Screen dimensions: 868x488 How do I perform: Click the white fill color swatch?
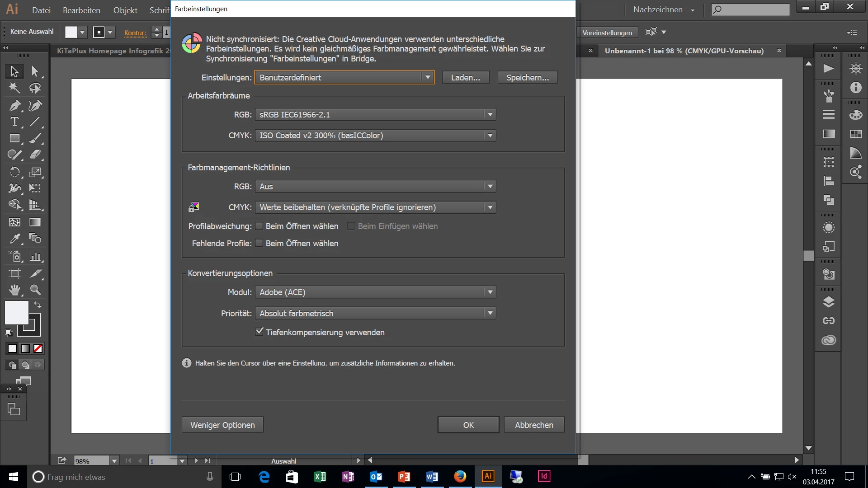pyautogui.click(x=16, y=312)
